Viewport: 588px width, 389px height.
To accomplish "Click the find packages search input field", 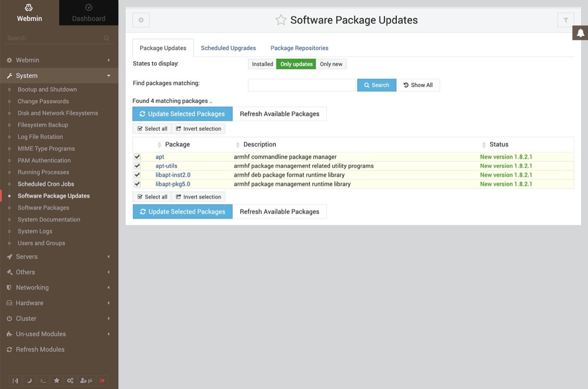I will (301, 85).
